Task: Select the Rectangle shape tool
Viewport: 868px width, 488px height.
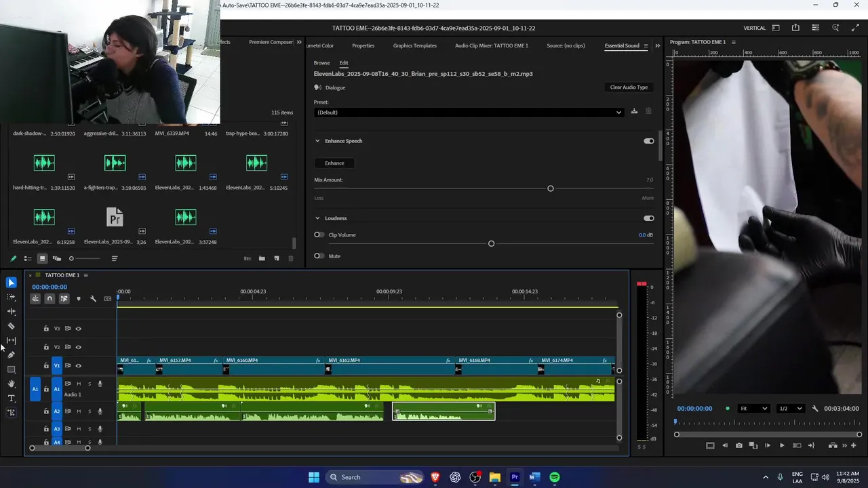Action: [x=11, y=369]
